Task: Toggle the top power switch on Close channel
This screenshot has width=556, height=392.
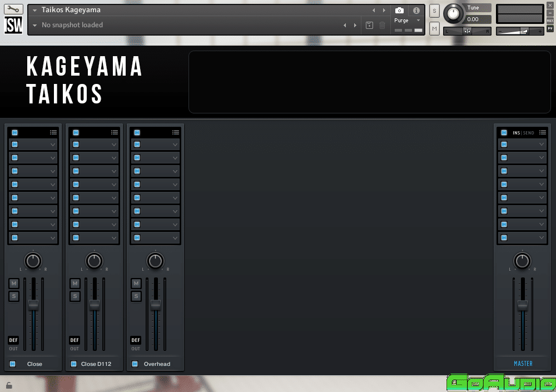Action: 14,133
